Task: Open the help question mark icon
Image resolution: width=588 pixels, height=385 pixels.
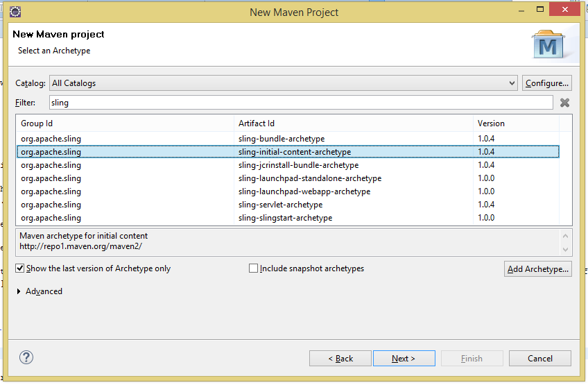Action: coord(26,357)
